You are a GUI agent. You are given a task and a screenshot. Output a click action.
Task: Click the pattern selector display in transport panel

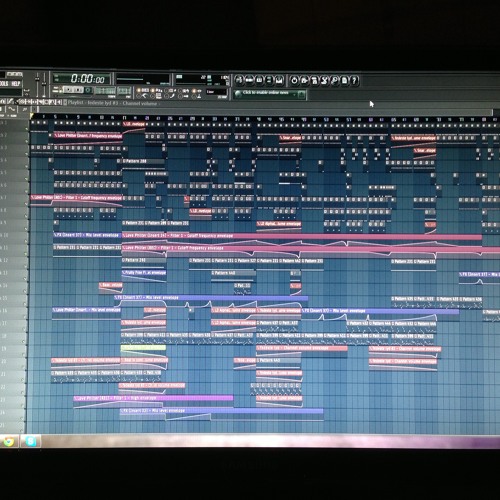point(124,91)
